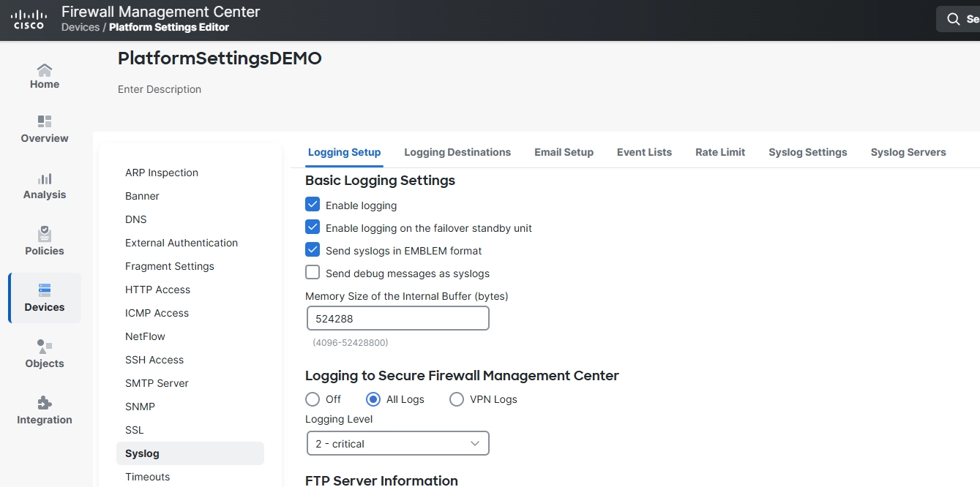The width and height of the screenshot is (980, 487).
Task: Select the Off logging radio button
Action: pyautogui.click(x=313, y=399)
